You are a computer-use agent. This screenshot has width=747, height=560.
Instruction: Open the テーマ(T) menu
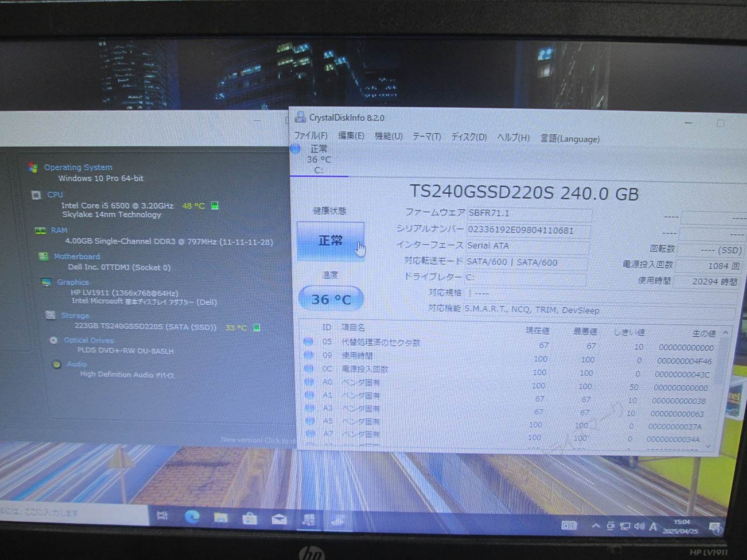click(426, 137)
